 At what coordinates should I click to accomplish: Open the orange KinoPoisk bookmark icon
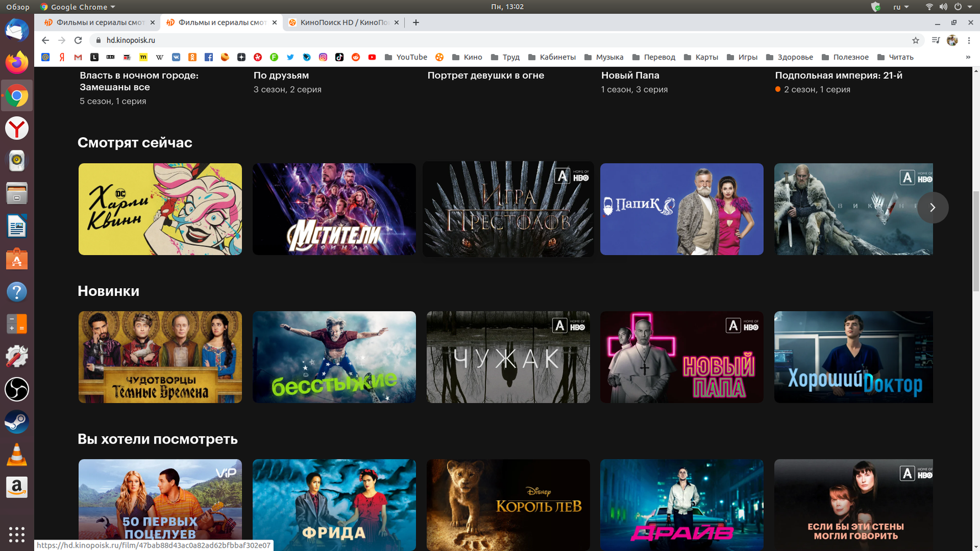click(x=440, y=57)
